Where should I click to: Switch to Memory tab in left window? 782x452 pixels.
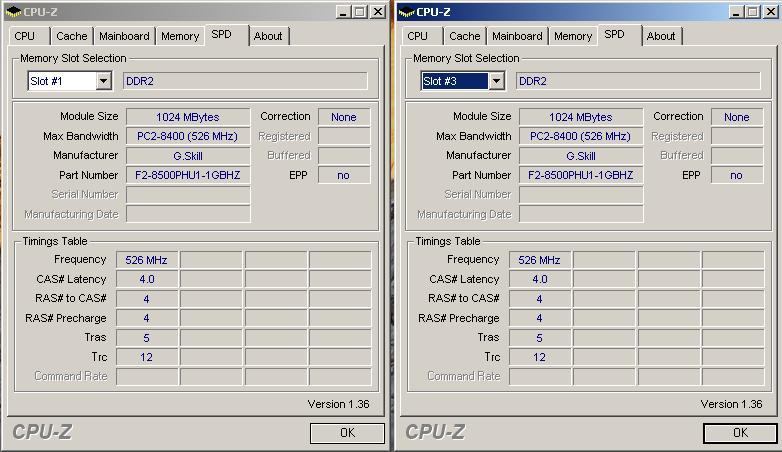coord(180,36)
